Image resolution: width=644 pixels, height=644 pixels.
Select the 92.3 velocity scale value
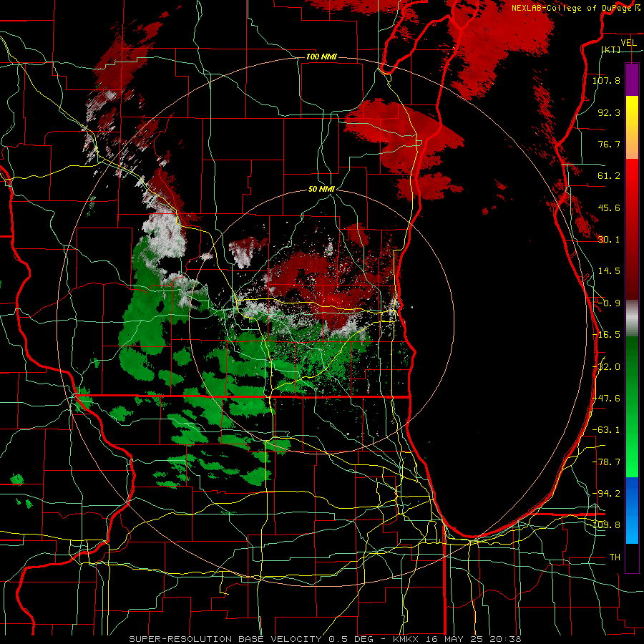point(609,112)
